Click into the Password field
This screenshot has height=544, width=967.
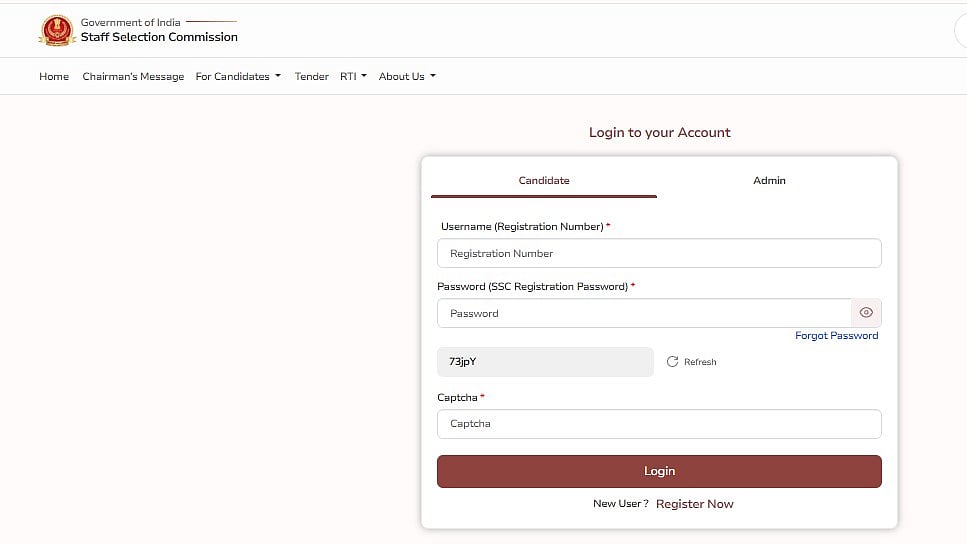point(644,314)
